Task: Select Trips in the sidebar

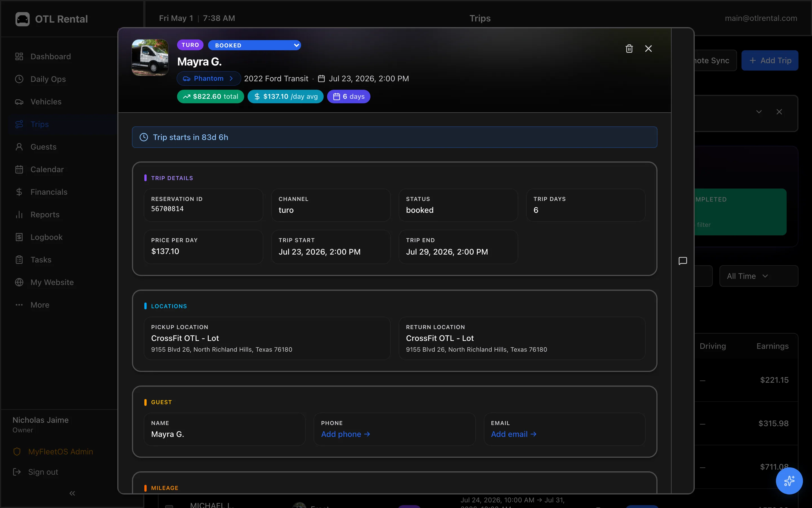Action: point(39,124)
